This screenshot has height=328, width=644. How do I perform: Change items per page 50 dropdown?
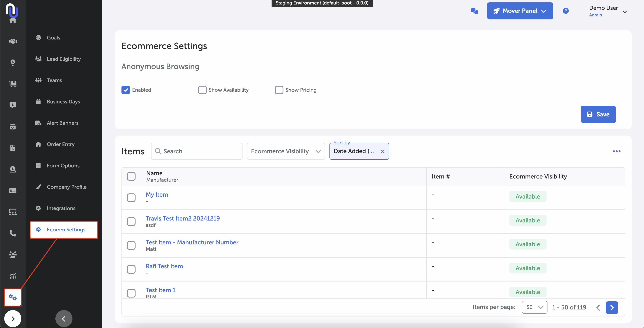coord(534,307)
